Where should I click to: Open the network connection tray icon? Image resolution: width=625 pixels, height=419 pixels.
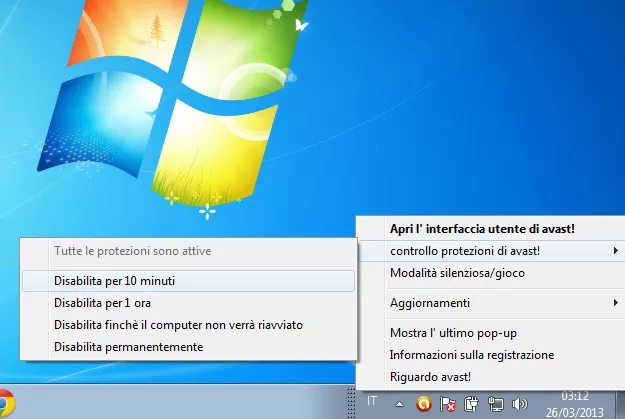[x=495, y=404]
